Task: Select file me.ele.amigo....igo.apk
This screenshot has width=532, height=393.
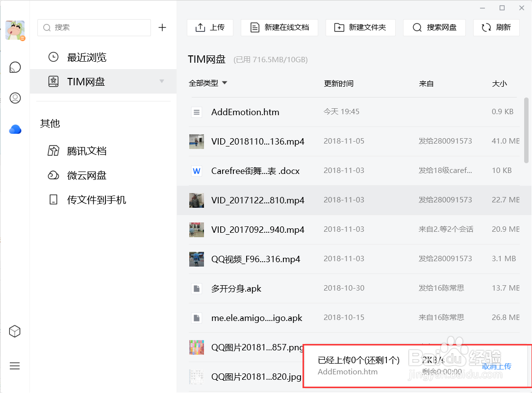Action: click(256, 318)
